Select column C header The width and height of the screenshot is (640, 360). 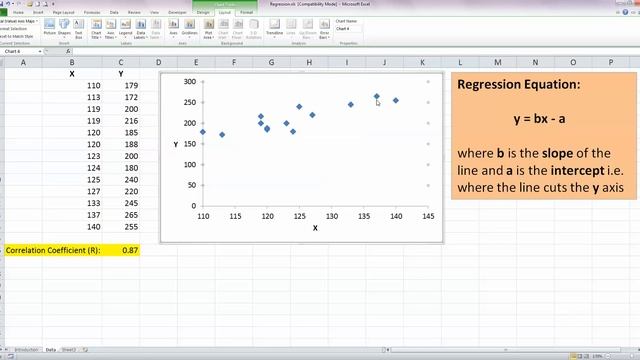coord(121,62)
